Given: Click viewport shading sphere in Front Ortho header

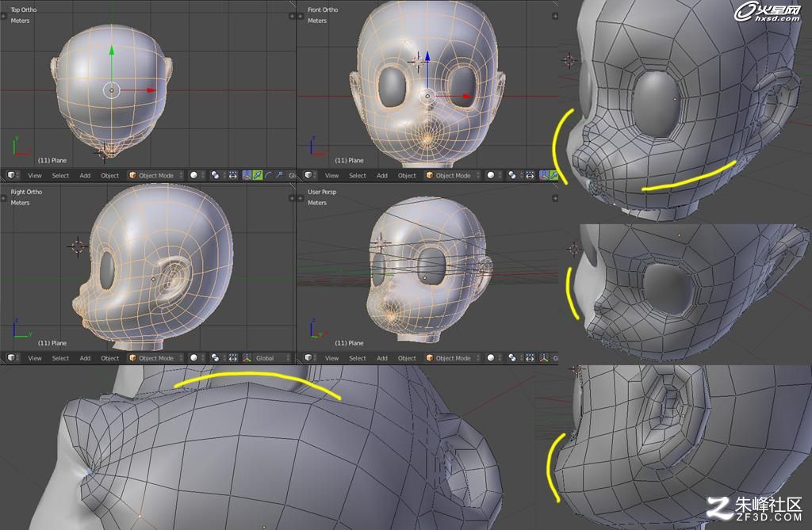Looking at the screenshot, I should click(493, 175).
